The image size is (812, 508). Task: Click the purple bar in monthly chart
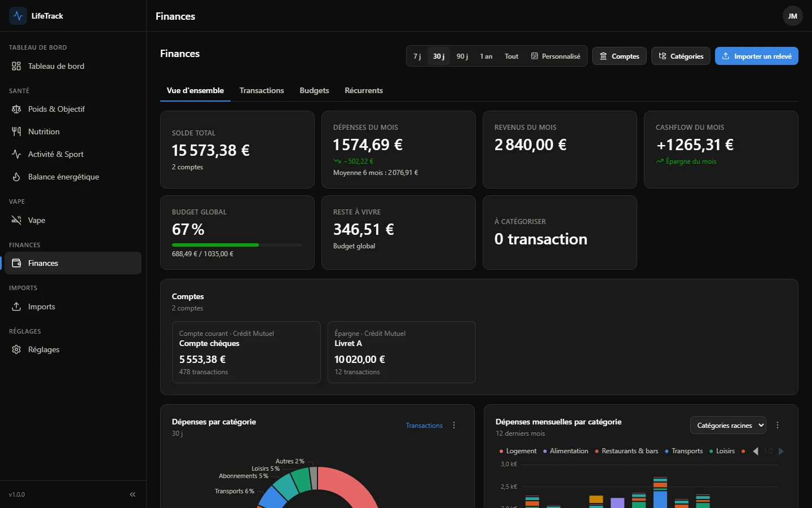(x=617, y=502)
